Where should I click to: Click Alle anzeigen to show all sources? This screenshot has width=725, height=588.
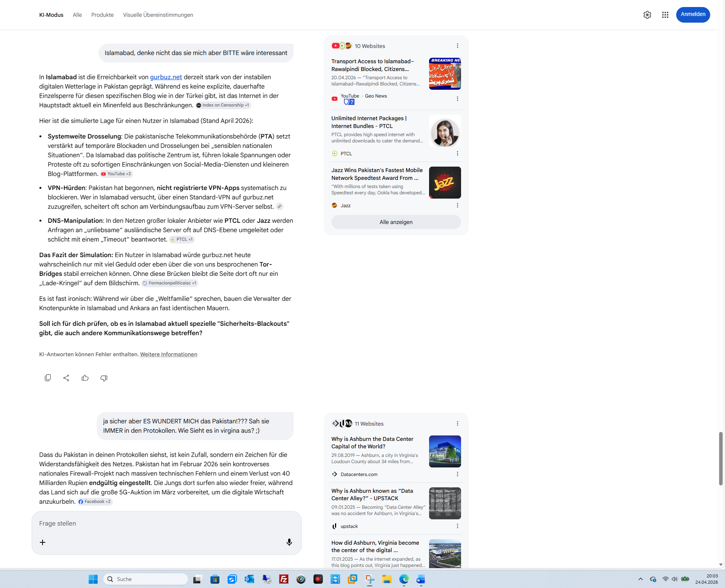pos(396,222)
